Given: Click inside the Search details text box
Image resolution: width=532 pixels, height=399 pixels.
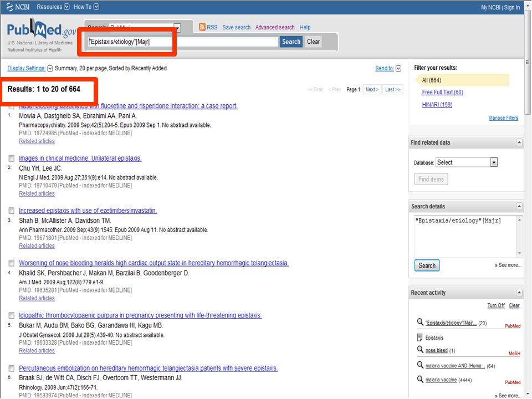Looking at the screenshot, I should pyautogui.click(x=465, y=236).
